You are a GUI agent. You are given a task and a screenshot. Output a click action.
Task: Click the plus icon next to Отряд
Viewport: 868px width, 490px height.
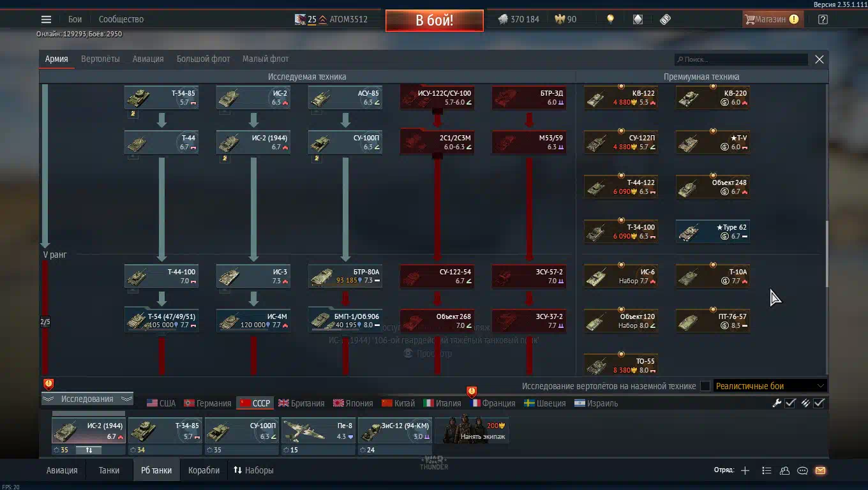tap(745, 470)
